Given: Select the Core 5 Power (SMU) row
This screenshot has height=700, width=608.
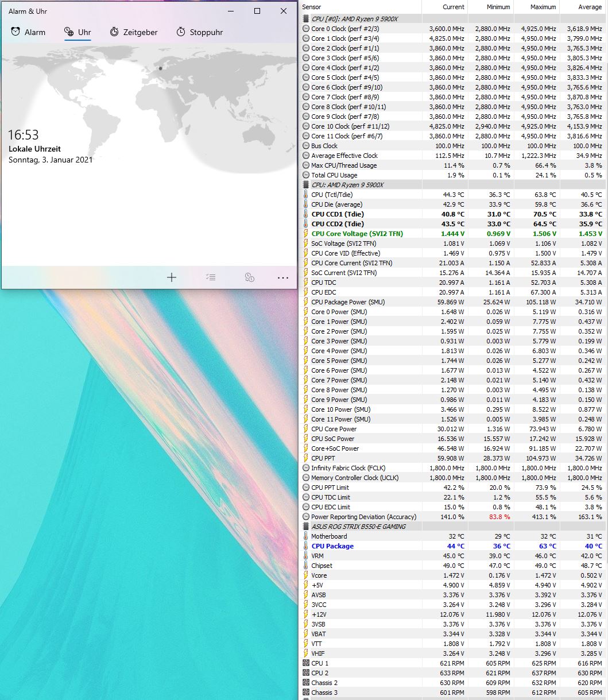Looking at the screenshot, I should point(454,361).
